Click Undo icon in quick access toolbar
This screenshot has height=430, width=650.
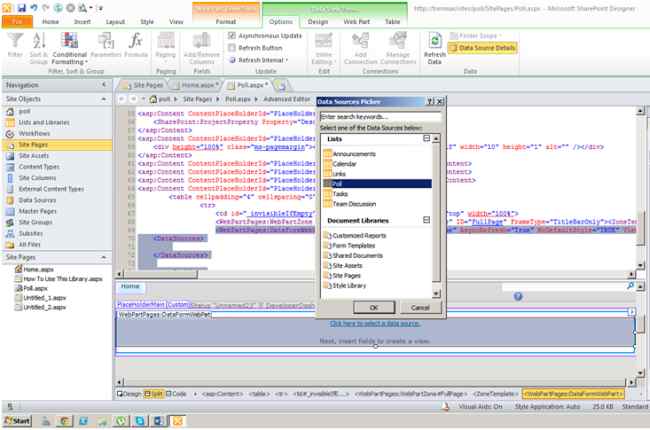34,7
